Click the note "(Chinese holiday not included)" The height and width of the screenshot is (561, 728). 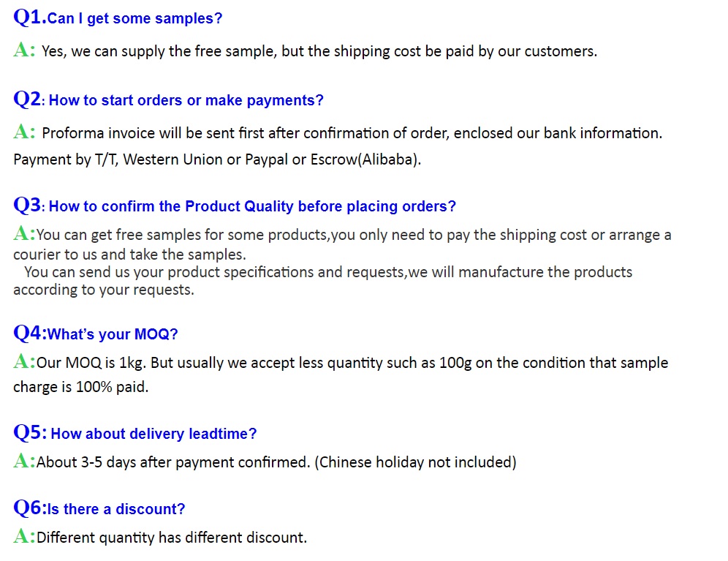[x=415, y=462]
